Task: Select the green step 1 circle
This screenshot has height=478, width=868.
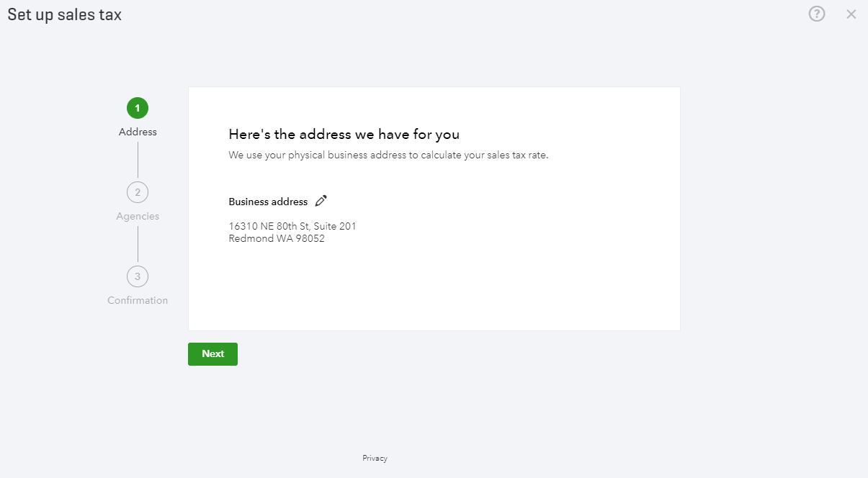Action: (138, 109)
